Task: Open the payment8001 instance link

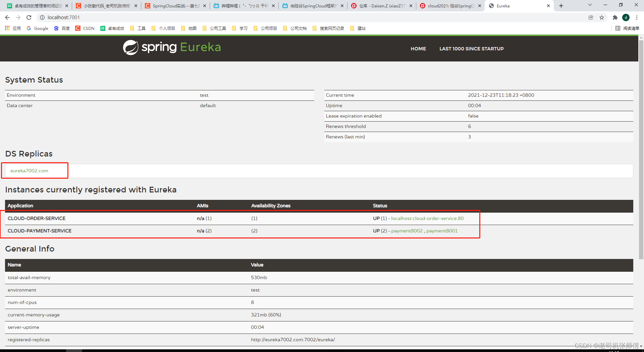Action: click(442, 231)
